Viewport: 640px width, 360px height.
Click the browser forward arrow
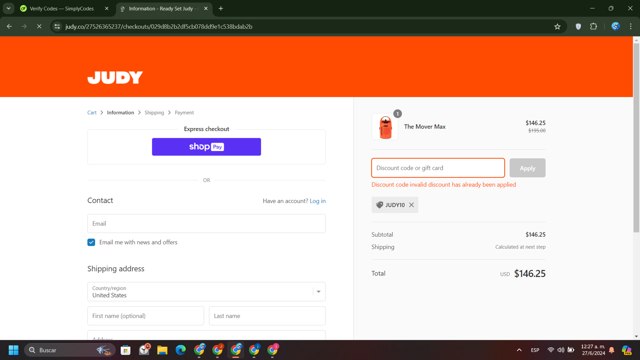click(x=24, y=27)
